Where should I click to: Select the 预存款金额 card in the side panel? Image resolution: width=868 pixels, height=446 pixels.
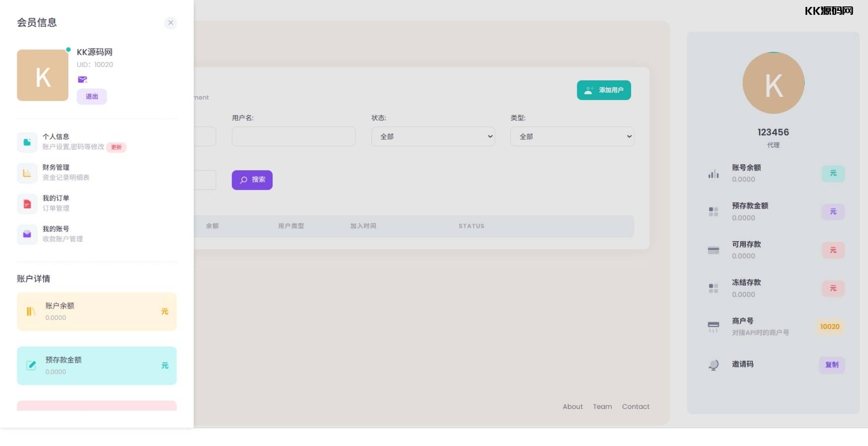[x=96, y=365]
